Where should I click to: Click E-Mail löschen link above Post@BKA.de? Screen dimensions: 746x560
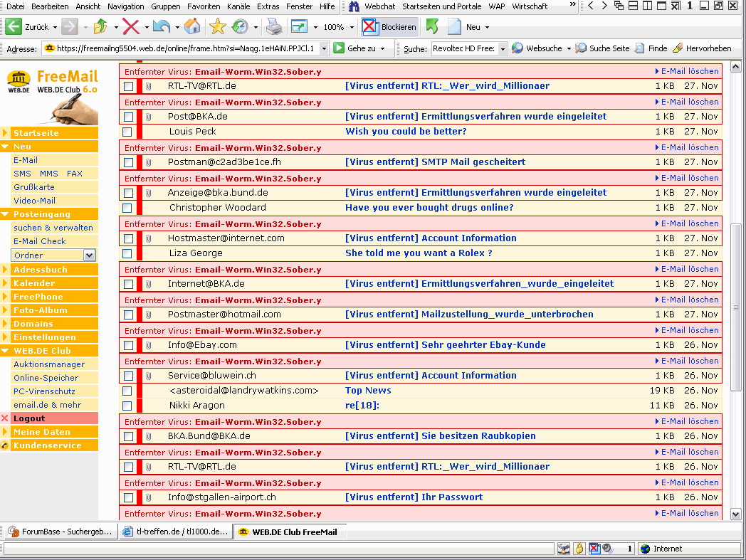pyautogui.click(x=686, y=102)
